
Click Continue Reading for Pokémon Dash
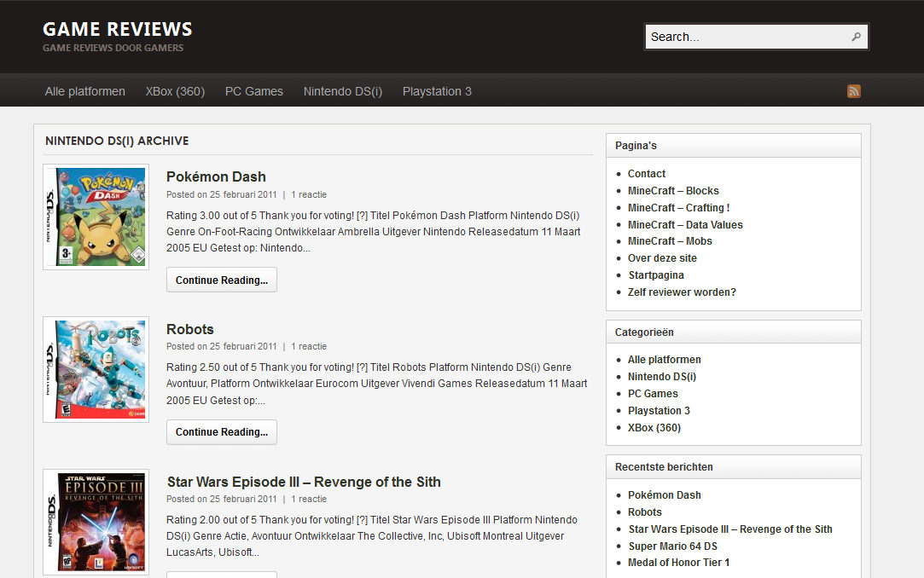[222, 280]
